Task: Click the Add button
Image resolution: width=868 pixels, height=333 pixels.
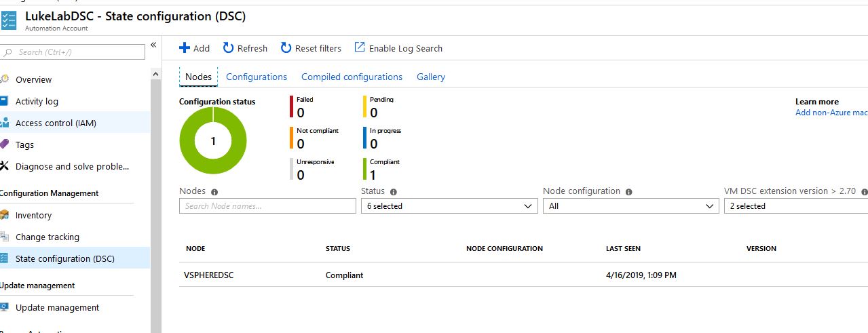Action: pyautogui.click(x=195, y=48)
